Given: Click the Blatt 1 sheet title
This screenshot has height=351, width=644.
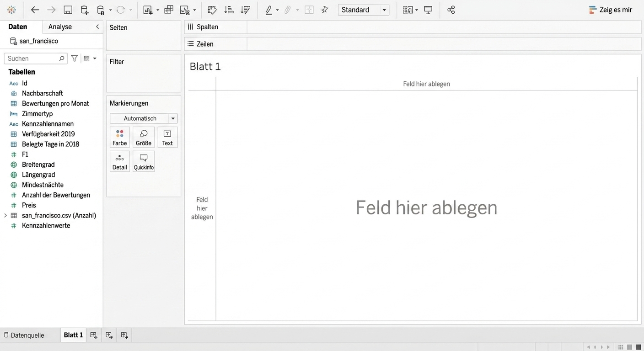Looking at the screenshot, I should pyautogui.click(x=205, y=66).
